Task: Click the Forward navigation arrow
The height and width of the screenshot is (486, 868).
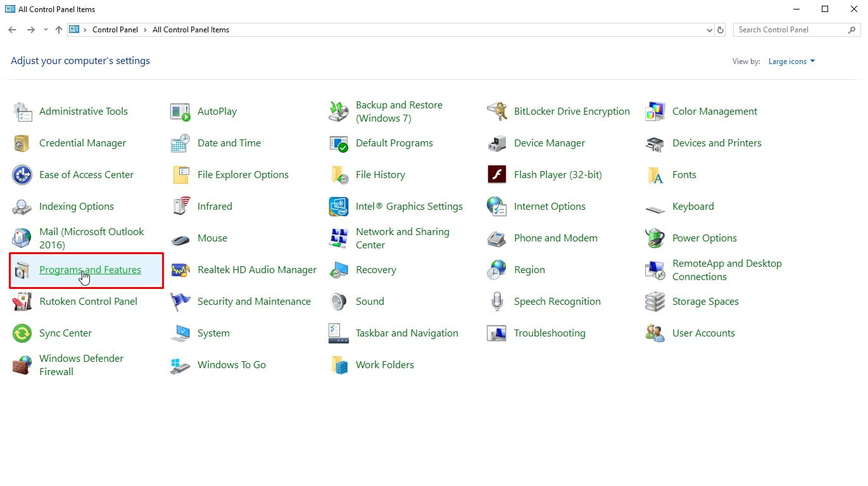Action: click(x=30, y=30)
